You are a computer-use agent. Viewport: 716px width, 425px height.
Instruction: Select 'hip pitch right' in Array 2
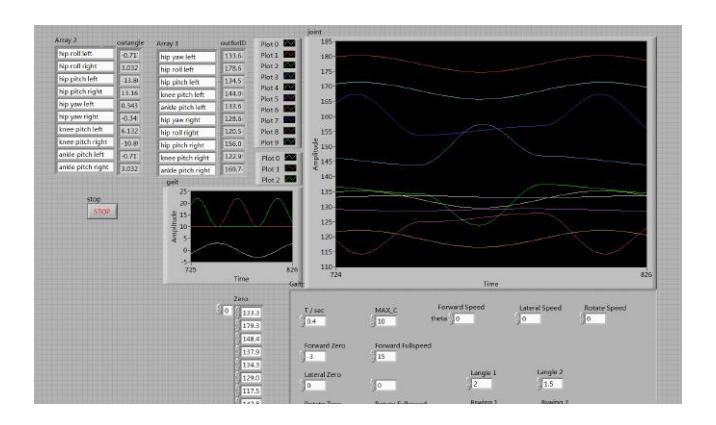(x=85, y=91)
